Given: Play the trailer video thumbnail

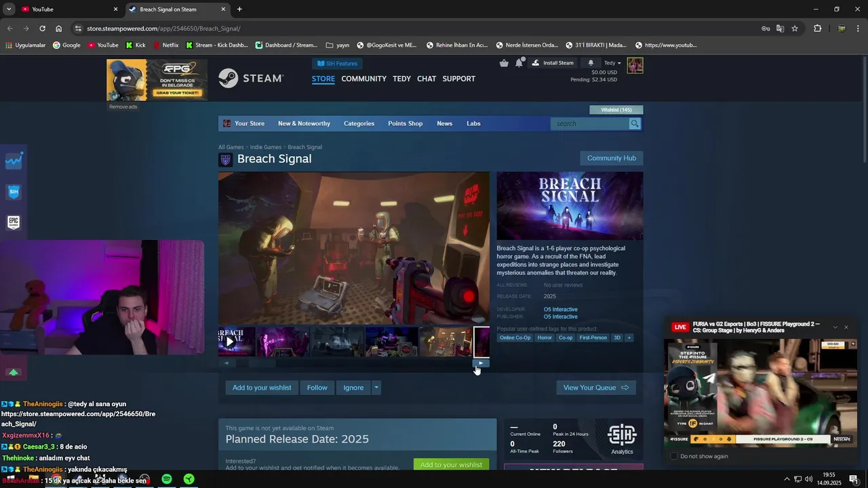Looking at the screenshot, I should click(x=236, y=342).
